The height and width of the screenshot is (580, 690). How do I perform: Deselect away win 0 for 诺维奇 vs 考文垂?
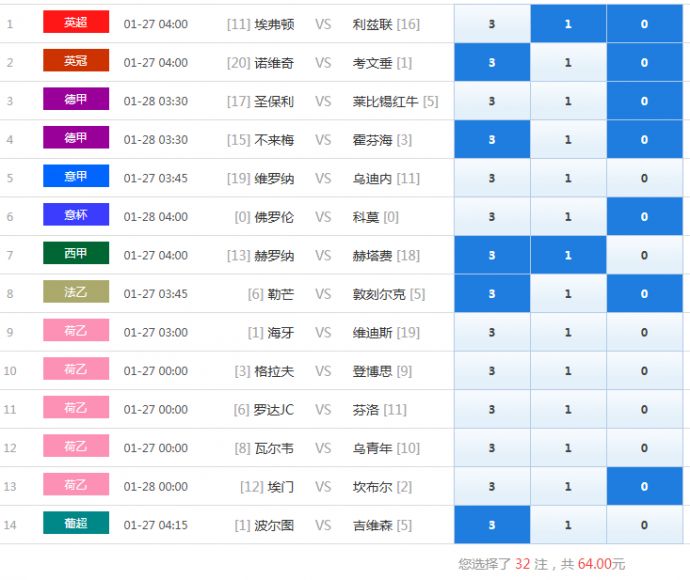tap(644, 62)
